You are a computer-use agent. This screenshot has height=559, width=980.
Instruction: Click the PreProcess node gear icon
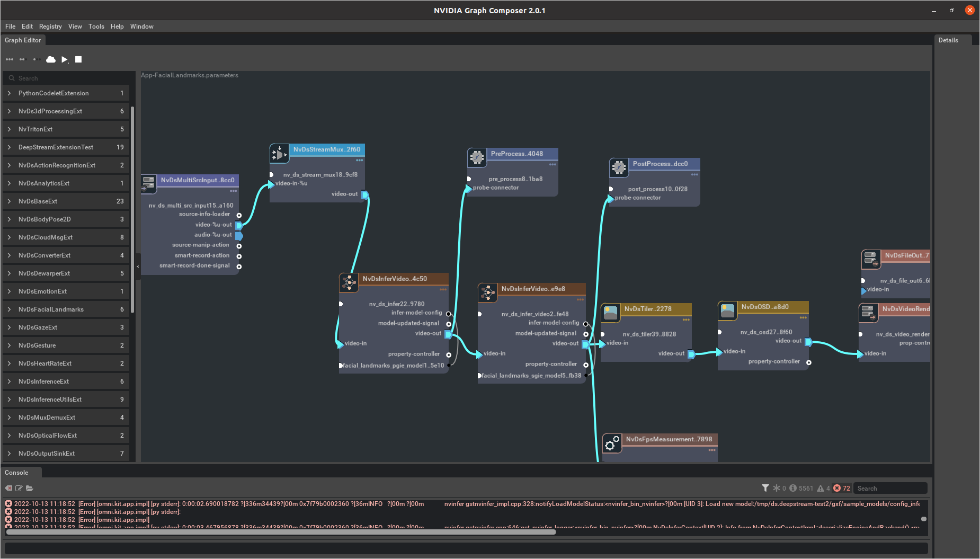point(477,157)
